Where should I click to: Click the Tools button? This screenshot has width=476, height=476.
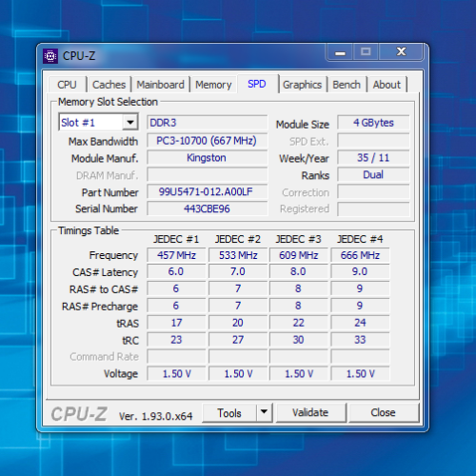point(229,413)
